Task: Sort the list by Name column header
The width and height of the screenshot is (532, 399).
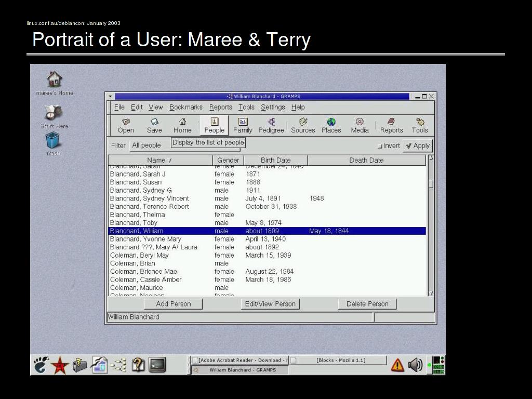Action: (161, 160)
